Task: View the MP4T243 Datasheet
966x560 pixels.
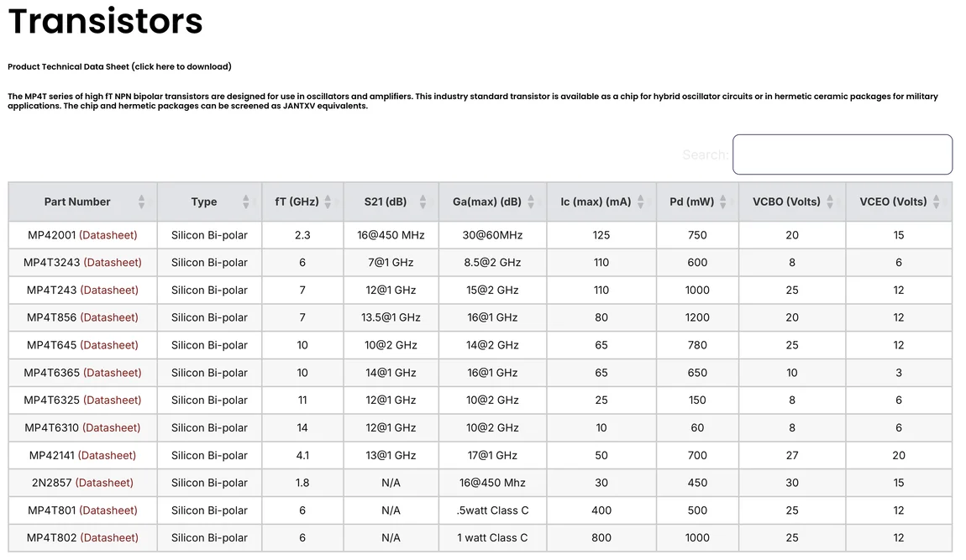Action: point(109,290)
